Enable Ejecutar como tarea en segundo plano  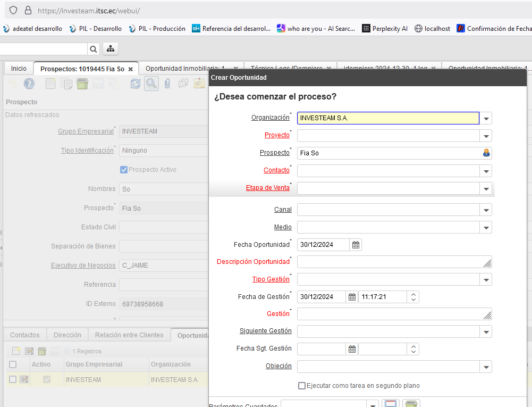(302, 386)
